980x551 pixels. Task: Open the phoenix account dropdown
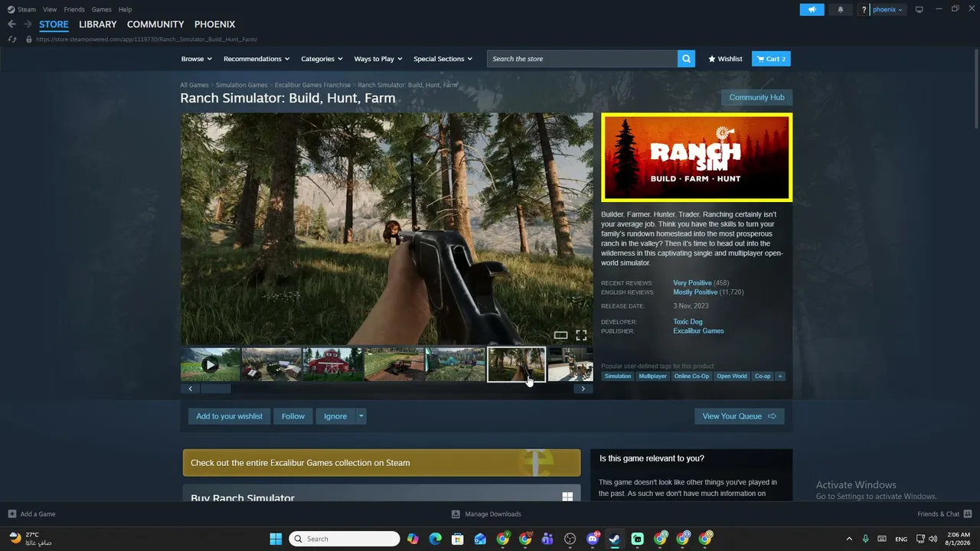888,10
